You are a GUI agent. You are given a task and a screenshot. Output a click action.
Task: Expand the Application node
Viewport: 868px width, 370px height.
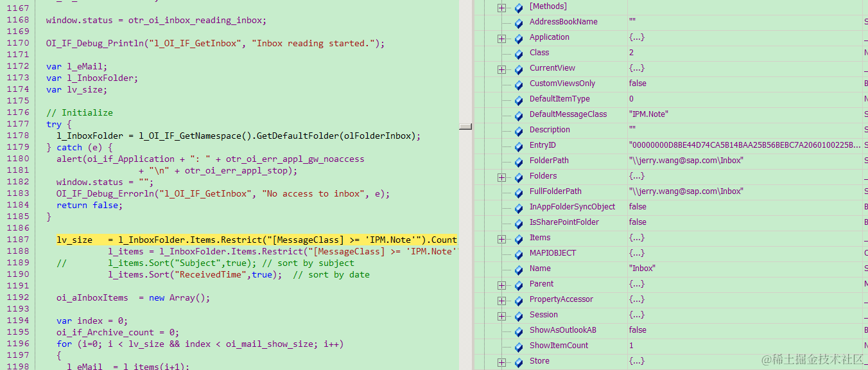point(501,39)
